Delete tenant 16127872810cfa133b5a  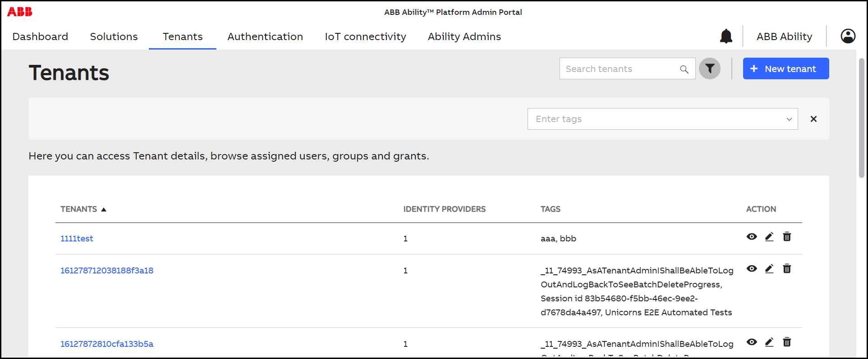787,342
